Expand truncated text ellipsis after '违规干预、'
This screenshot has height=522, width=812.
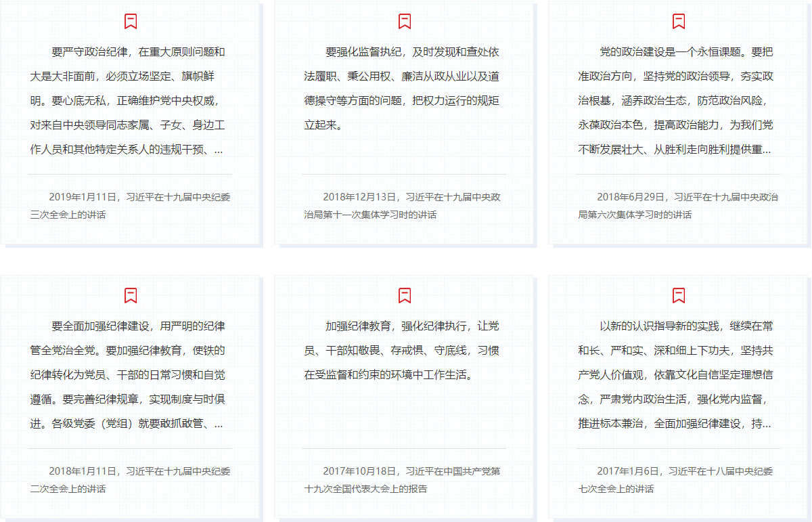click(x=219, y=150)
